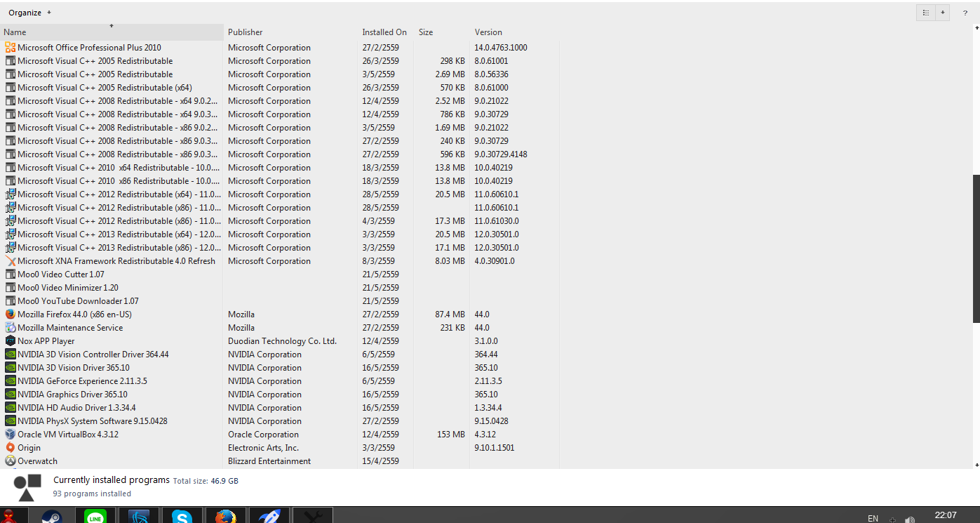This screenshot has height=523, width=980.
Task: Click the EN language indicator in tray
Action: 873,518
